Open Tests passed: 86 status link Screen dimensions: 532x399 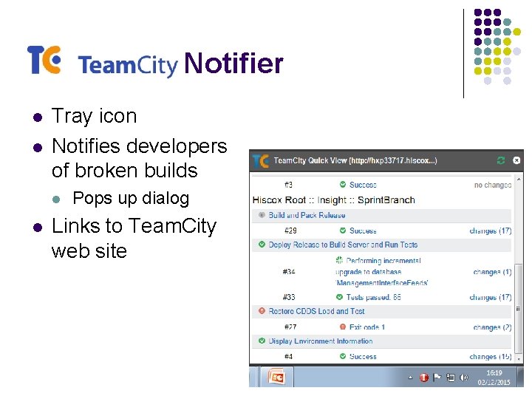pyautogui.click(x=373, y=297)
